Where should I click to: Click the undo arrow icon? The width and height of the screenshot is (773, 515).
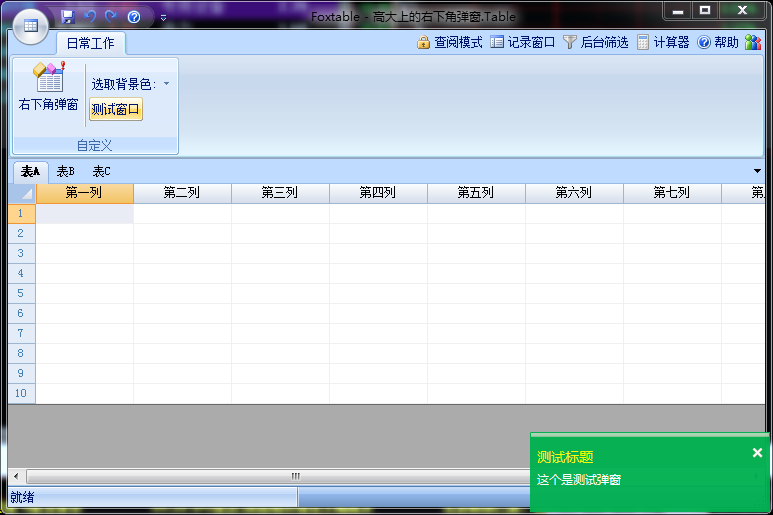click(90, 17)
